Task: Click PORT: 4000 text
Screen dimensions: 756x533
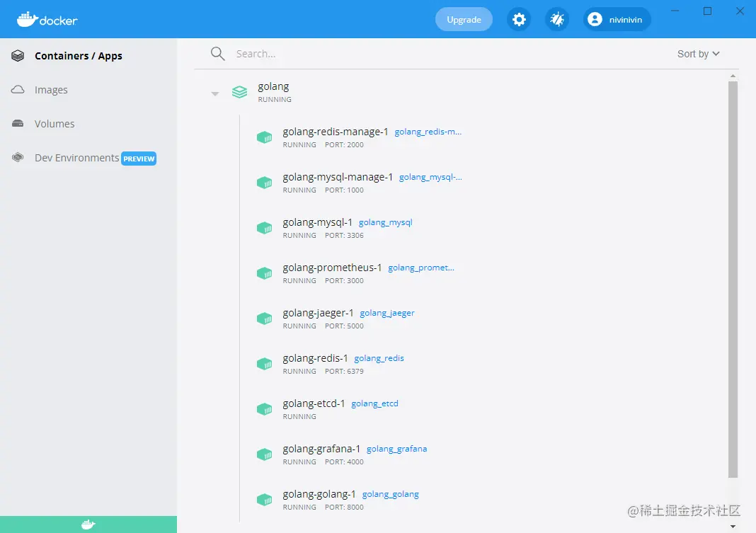Action: click(x=344, y=462)
